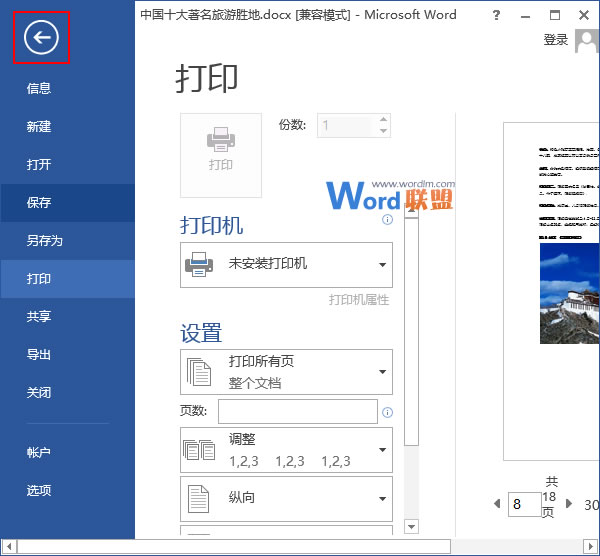Click the back arrow to exit backstage
Viewport: 600px width, 556px height.
point(41,38)
